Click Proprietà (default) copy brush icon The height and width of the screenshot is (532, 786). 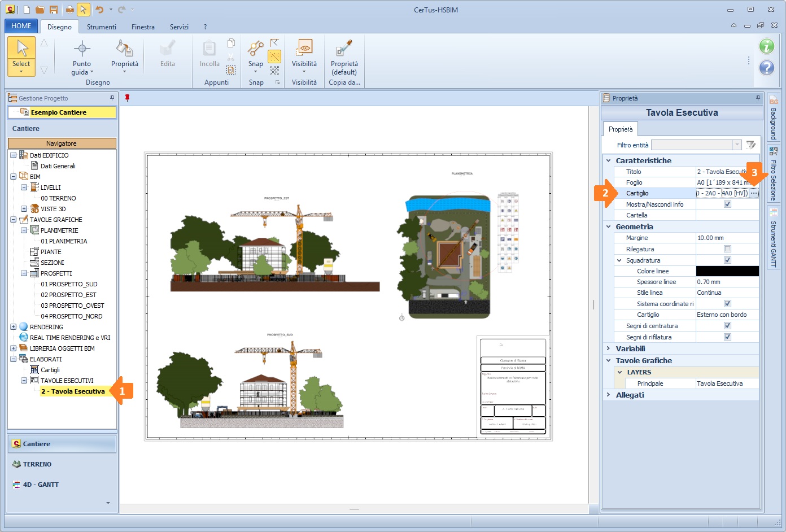[344, 49]
